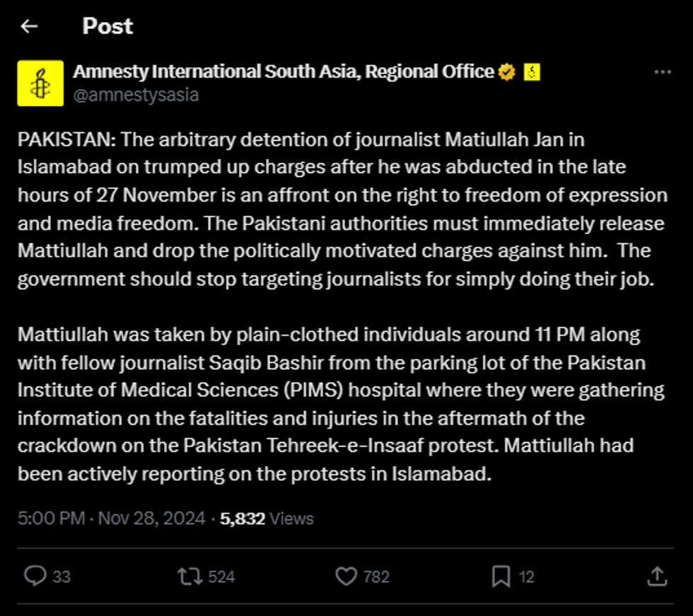The height and width of the screenshot is (616, 693).
Task: Click the like count 782
Action: pyautogui.click(x=376, y=577)
